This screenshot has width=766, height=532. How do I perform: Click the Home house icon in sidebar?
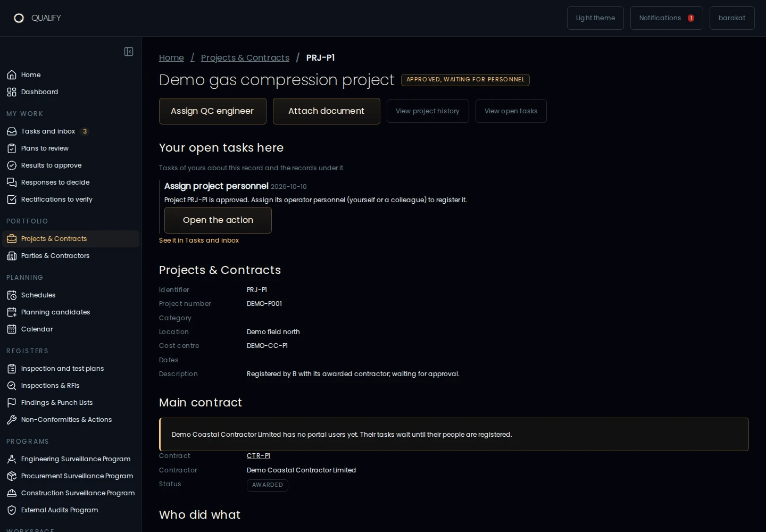[x=12, y=75]
